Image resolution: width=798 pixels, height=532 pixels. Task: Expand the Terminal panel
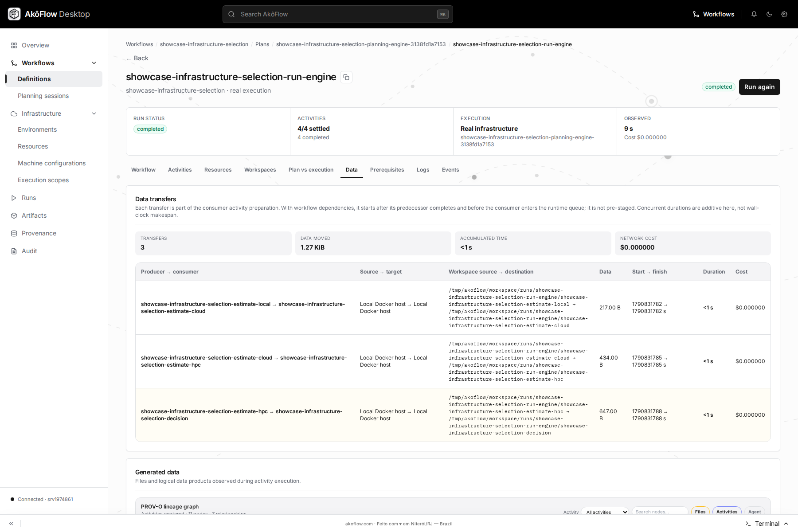[x=767, y=524]
